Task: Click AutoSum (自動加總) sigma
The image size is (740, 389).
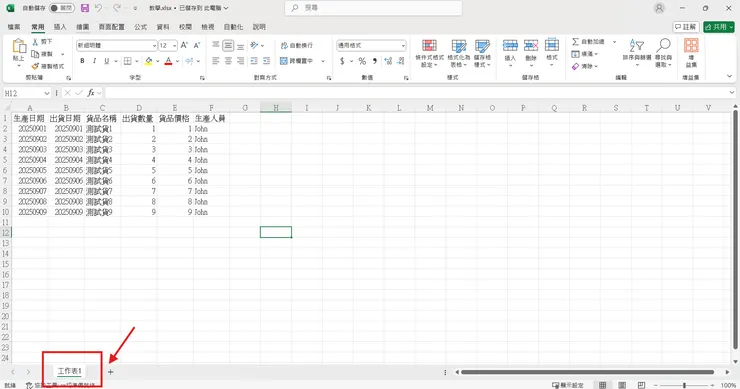Action: click(588, 42)
